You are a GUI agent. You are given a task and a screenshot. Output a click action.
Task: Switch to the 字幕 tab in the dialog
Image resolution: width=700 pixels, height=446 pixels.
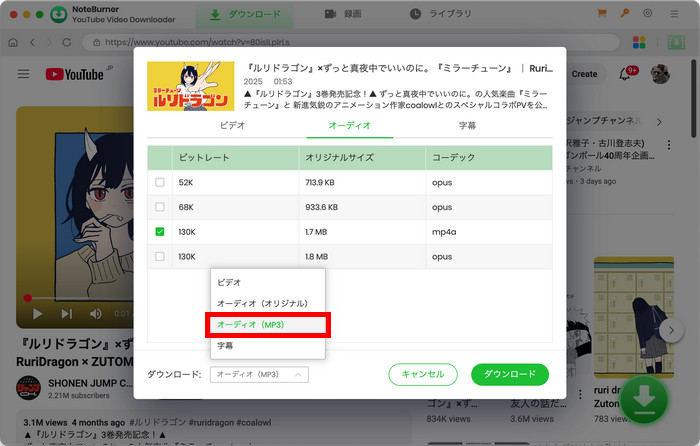tap(467, 125)
